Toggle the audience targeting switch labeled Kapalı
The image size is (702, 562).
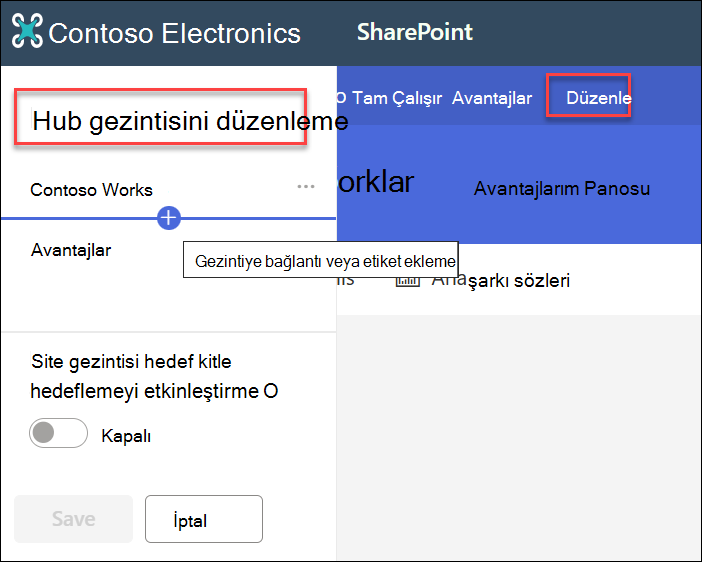[58, 433]
